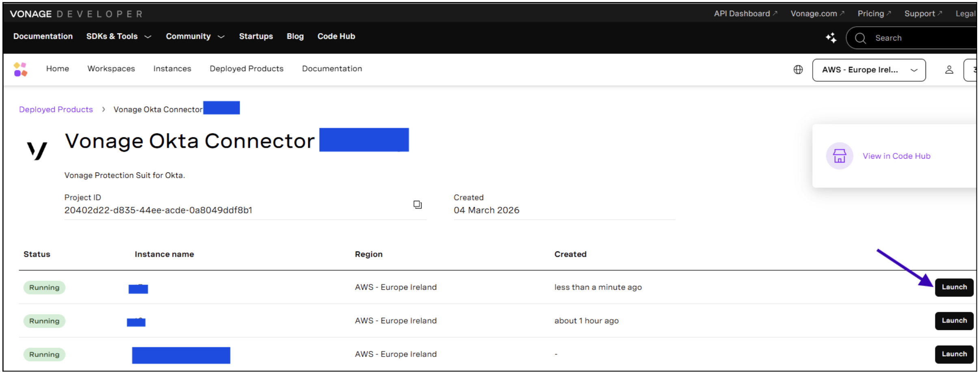Click the Deployed Products breadcrumb link
The image size is (980, 372).
56,110
